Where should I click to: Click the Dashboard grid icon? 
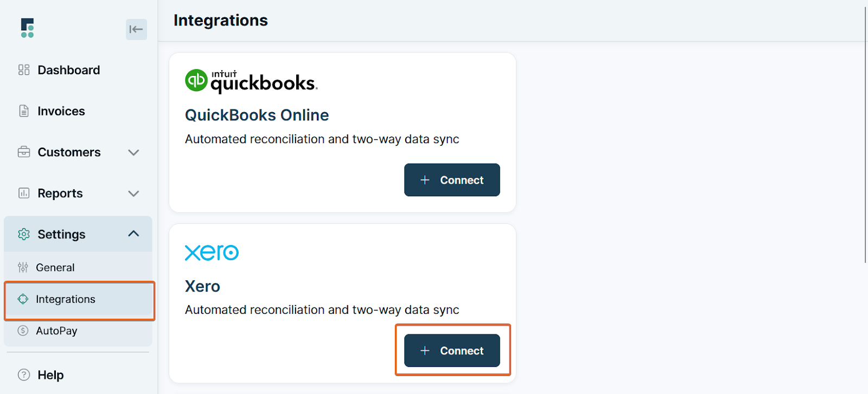pyautogui.click(x=23, y=69)
